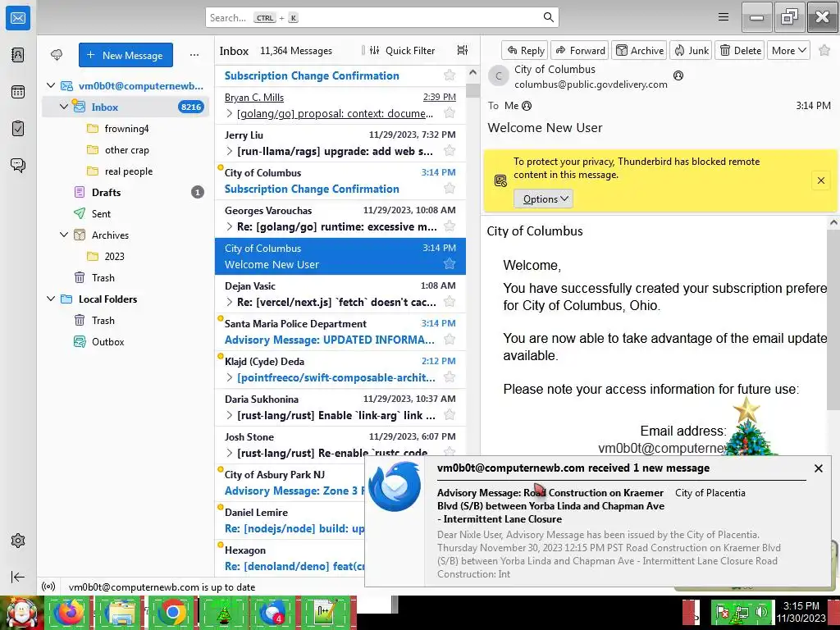The height and width of the screenshot is (630, 840).
Task: Open the Thunderbird app menu hamburger
Action: tap(724, 17)
